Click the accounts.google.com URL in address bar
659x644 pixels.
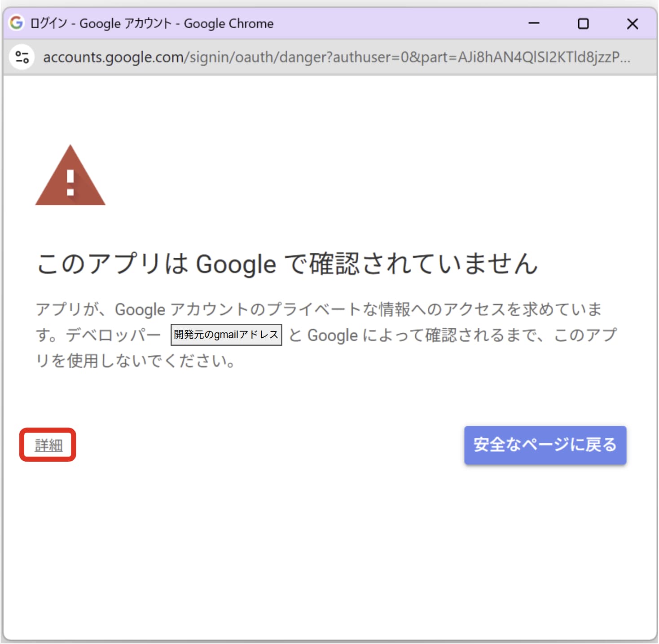(x=337, y=57)
